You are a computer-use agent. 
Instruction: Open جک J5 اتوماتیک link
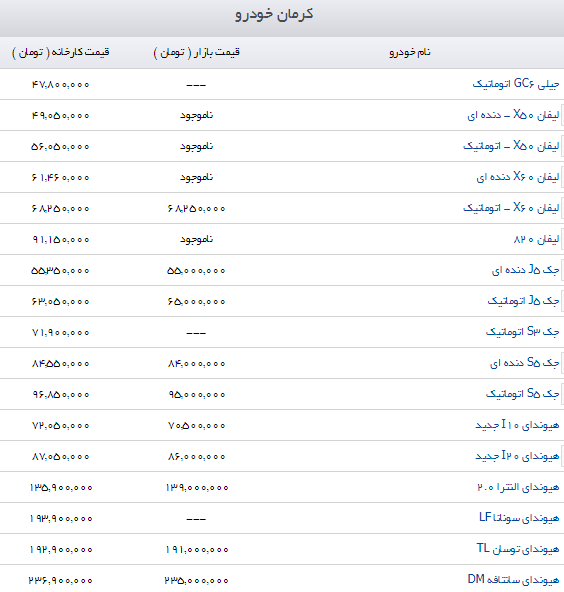point(523,301)
